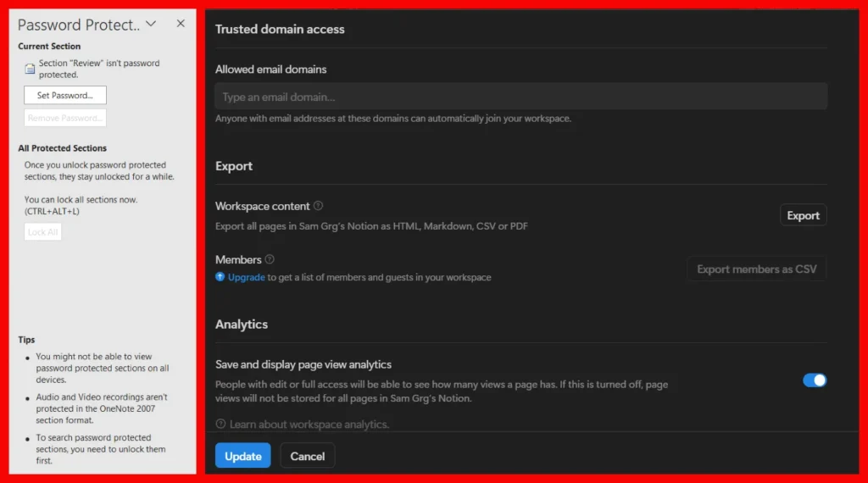868x483 pixels.
Task: Click the Set Password button
Action: (x=64, y=95)
